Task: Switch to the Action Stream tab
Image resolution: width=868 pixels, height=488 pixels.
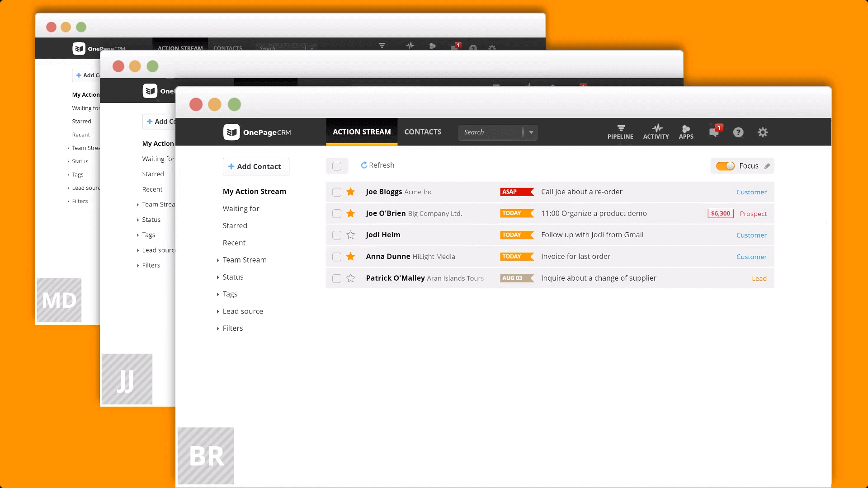Action: 362,132
